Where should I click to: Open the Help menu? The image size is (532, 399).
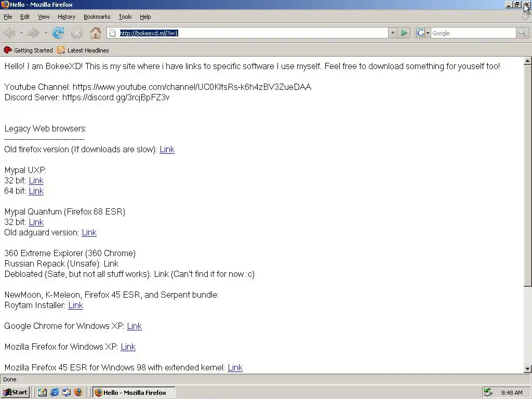[145, 17]
